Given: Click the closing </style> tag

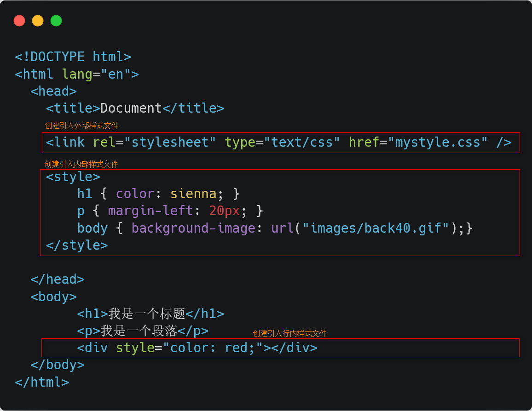Looking at the screenshot, I should [77, 245].
